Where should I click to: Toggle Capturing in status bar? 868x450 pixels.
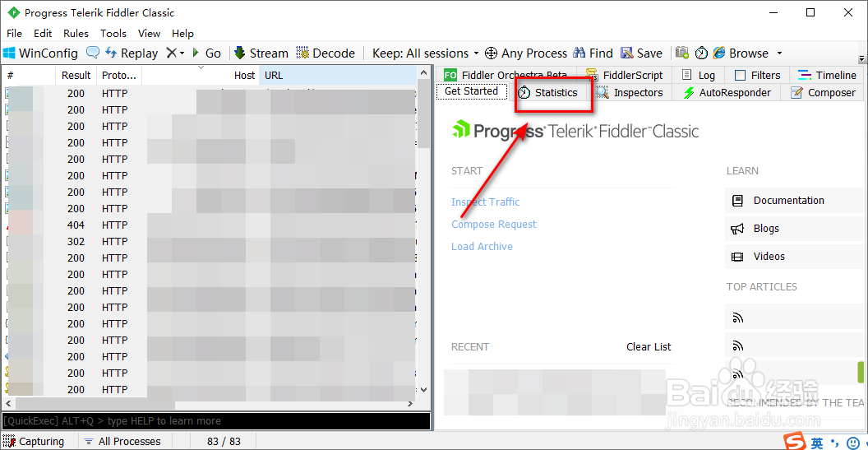(34, 442)
